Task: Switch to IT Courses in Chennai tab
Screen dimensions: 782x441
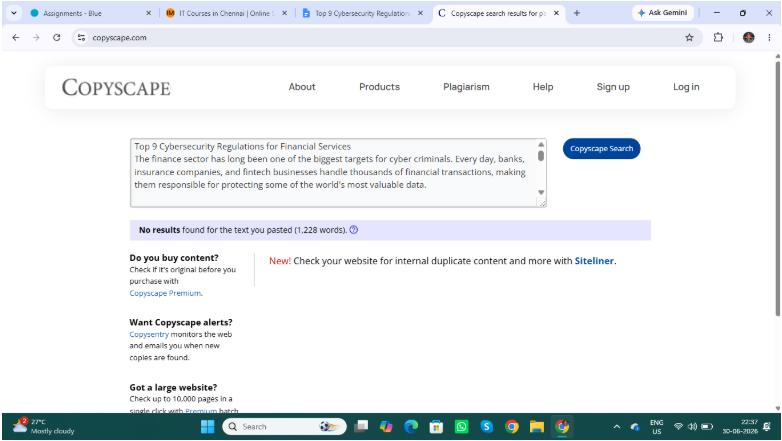Action: coord(225,13)
